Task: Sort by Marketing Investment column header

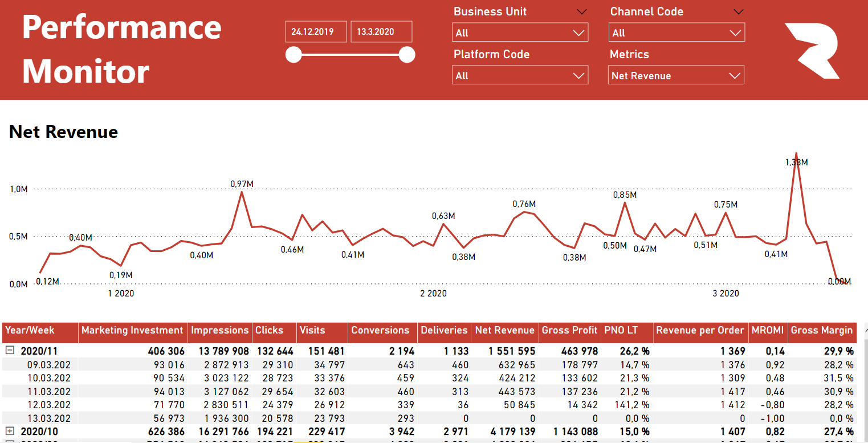Action: click(132, 330)
